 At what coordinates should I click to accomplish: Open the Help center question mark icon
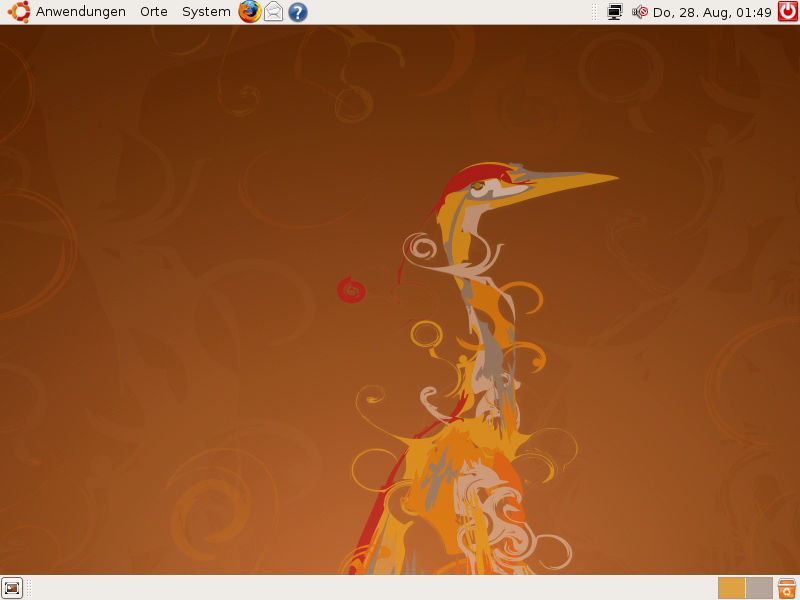pyautogui.click(x=298, y=12)
